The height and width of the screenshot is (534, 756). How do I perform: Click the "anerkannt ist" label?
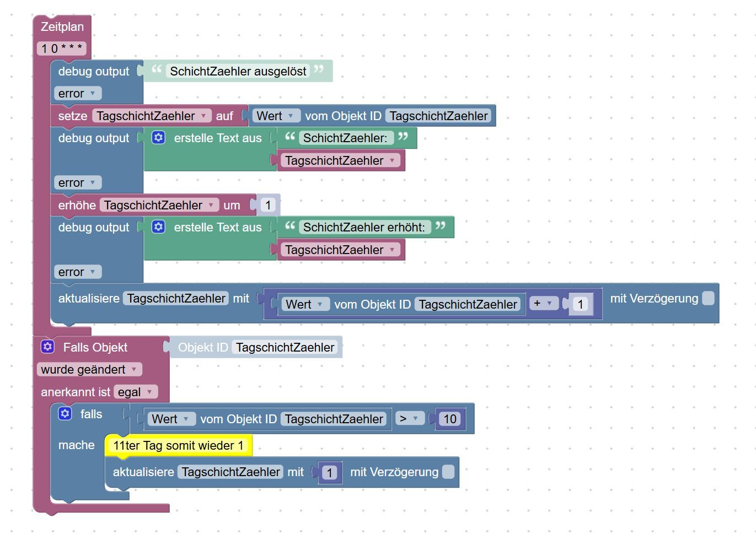click(76, 392)
